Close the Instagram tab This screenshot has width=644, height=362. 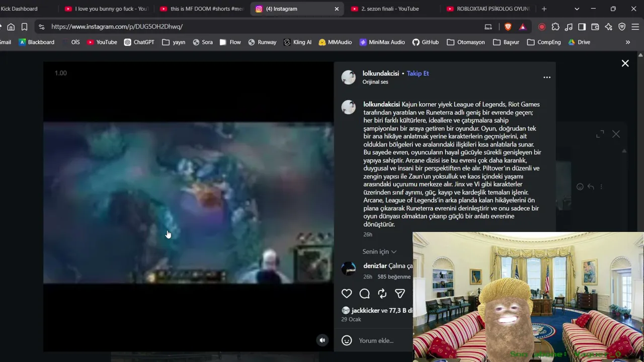tap(337, 9)
